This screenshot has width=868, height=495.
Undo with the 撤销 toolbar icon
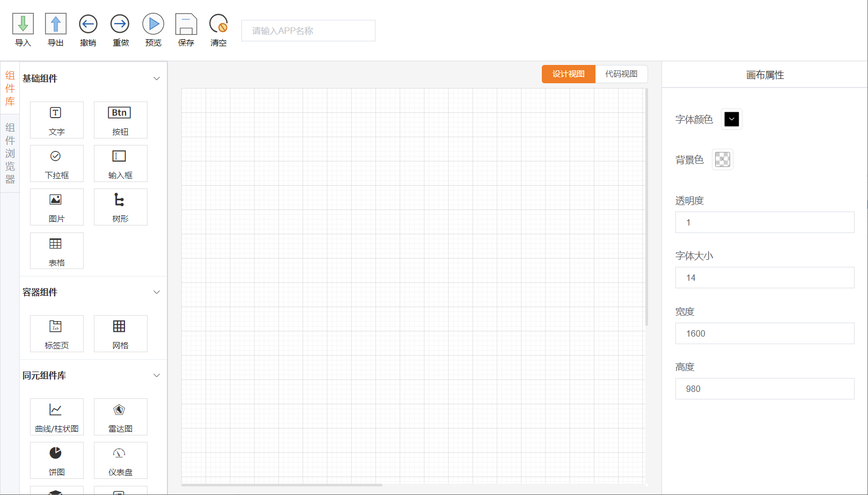(x=88, y=24)
